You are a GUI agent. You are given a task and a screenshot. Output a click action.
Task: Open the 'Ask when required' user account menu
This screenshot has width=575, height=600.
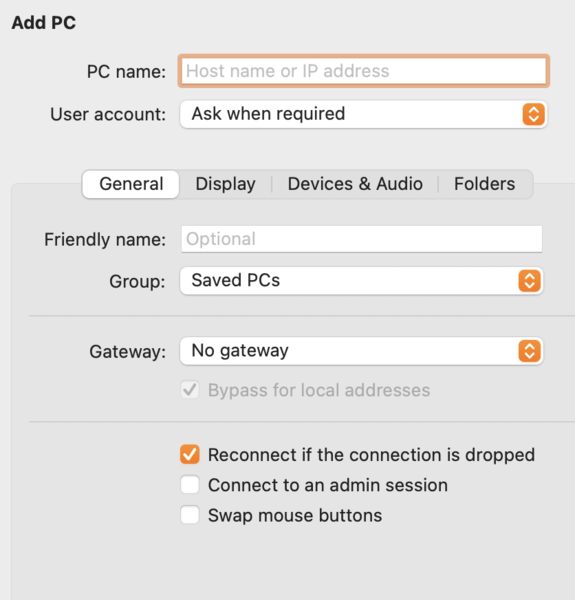[x=363, y=114]
